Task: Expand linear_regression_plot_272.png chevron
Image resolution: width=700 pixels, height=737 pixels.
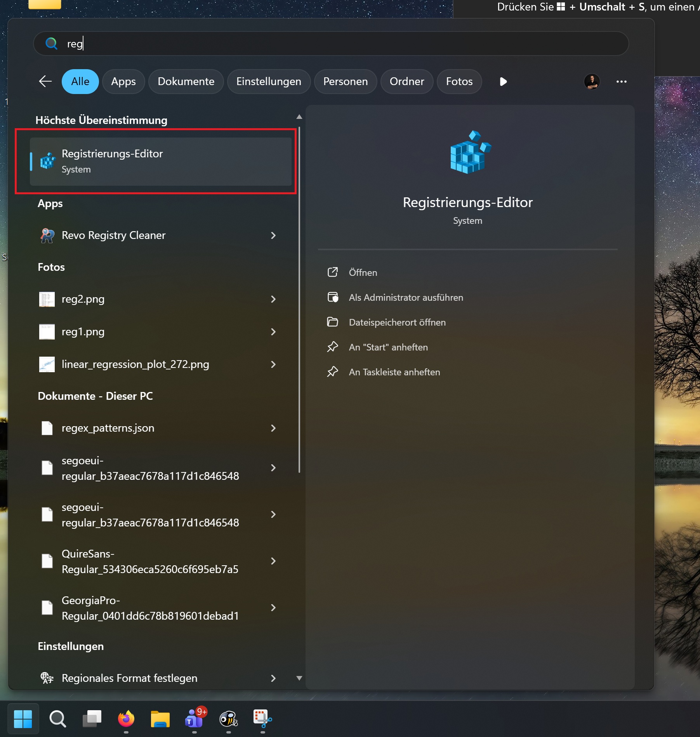Action: [x=273, y=364]
